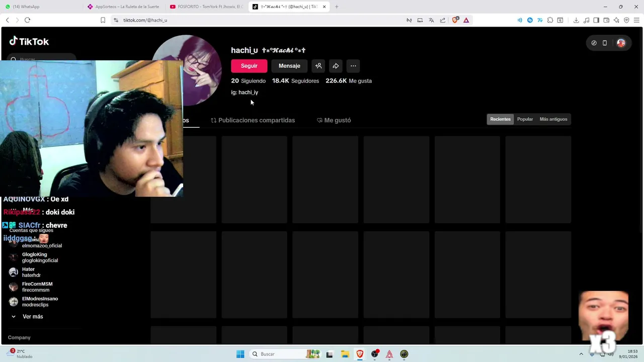Image resolution: width=644 pixels, height=362 pixels.
Task: Click the Brave Rewards triangle icon
Action: [466, 20]
